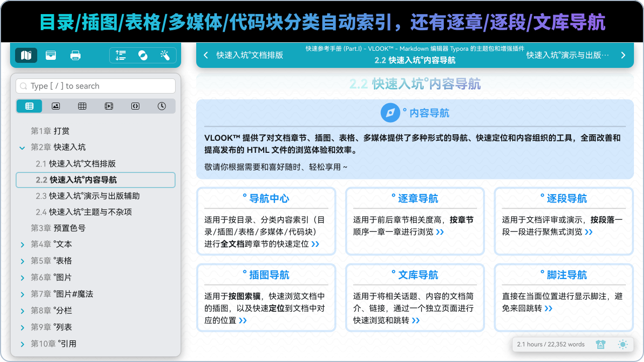
Task: Click the 2.2 快速入坑°内容导航 page heading
Action: point(415,84)
